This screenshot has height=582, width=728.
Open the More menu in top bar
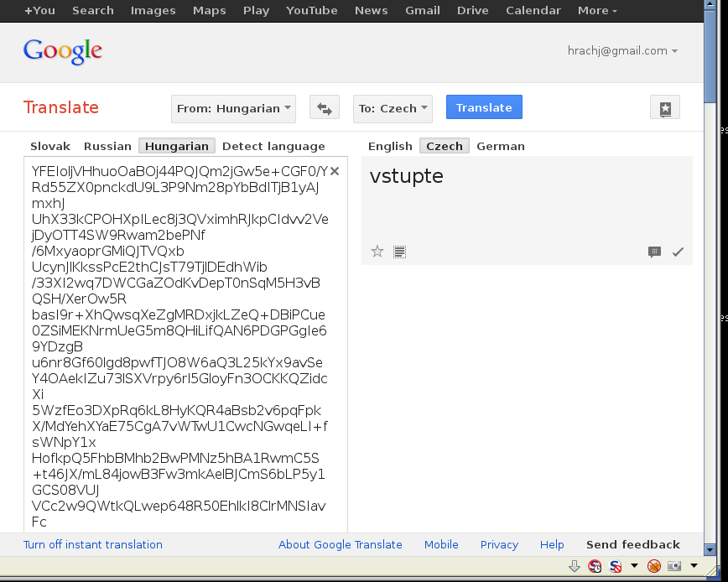[597, 10]
